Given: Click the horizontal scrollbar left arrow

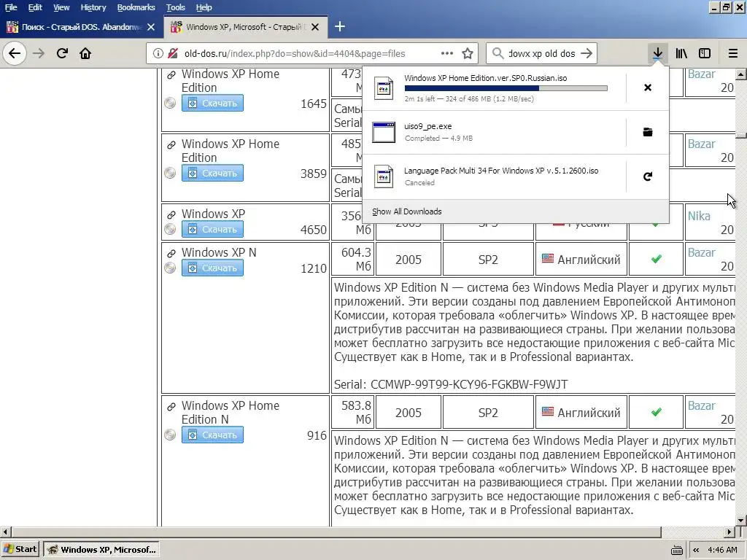Looking at the screenshot, I should pos(5,532).
